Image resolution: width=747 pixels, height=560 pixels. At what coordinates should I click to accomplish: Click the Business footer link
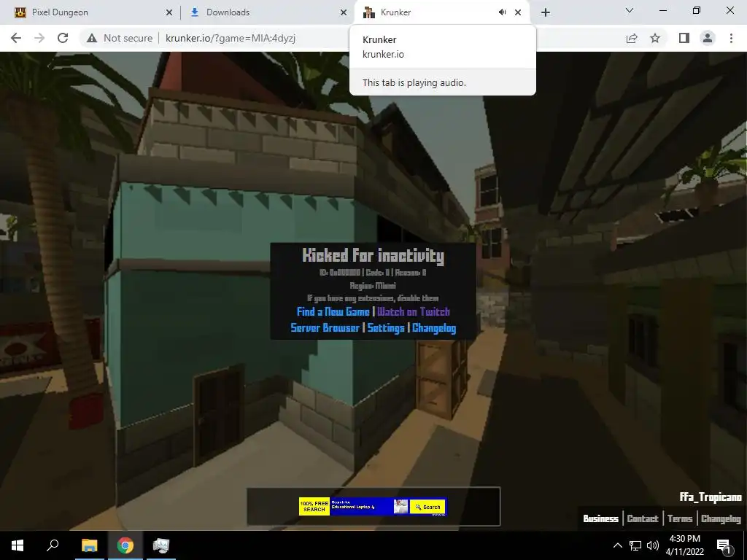[x=601, y=518]
